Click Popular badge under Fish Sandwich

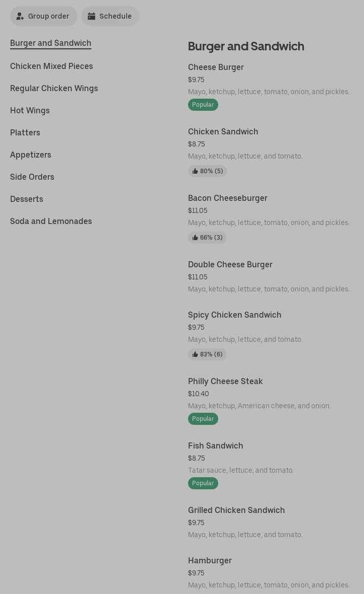pyautogui.click(x=203, y=483)
